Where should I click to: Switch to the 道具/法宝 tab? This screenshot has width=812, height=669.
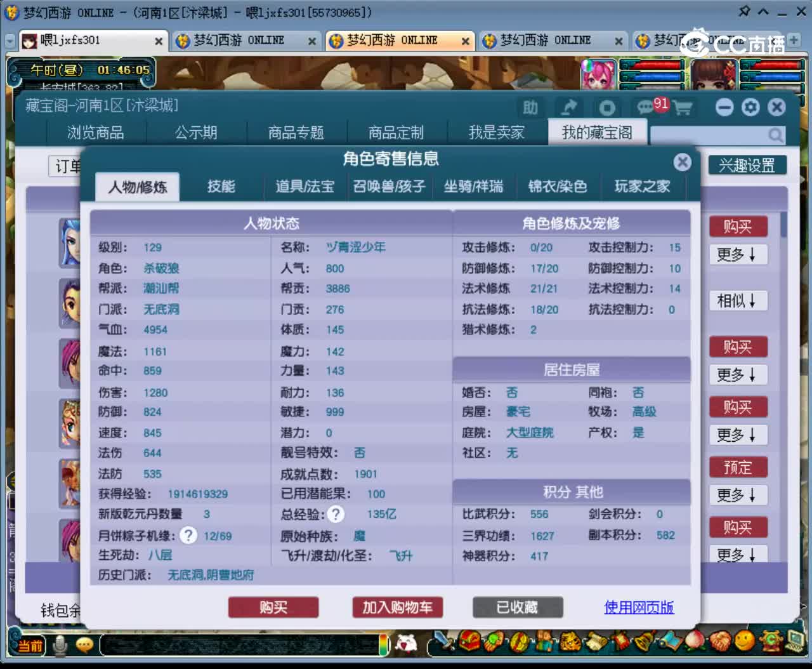(304, 187)
